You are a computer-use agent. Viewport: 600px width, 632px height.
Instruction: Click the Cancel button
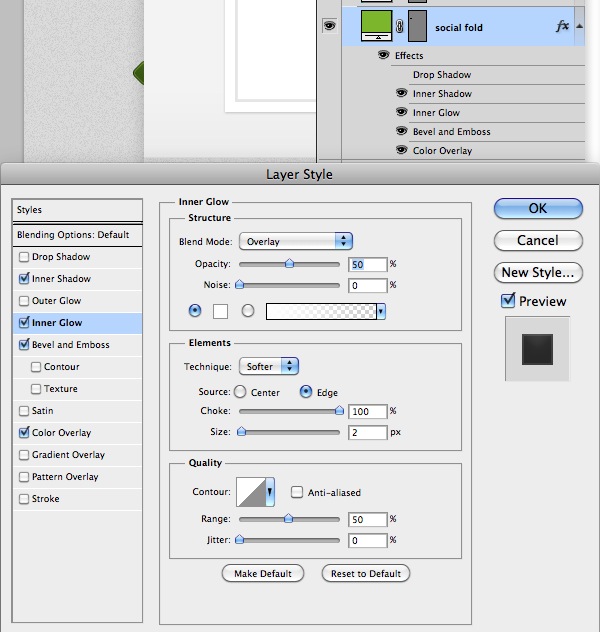[538, 240]
